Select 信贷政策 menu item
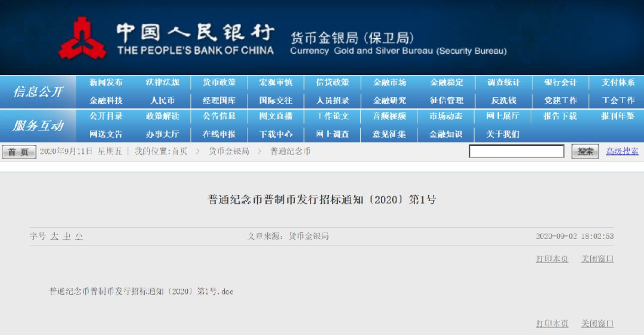This screenshot has width=644, height=335. (x=333, y=82)
